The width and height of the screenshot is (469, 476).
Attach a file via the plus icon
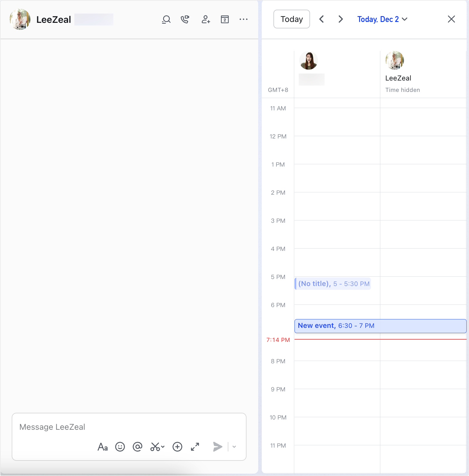coord(177,447)
